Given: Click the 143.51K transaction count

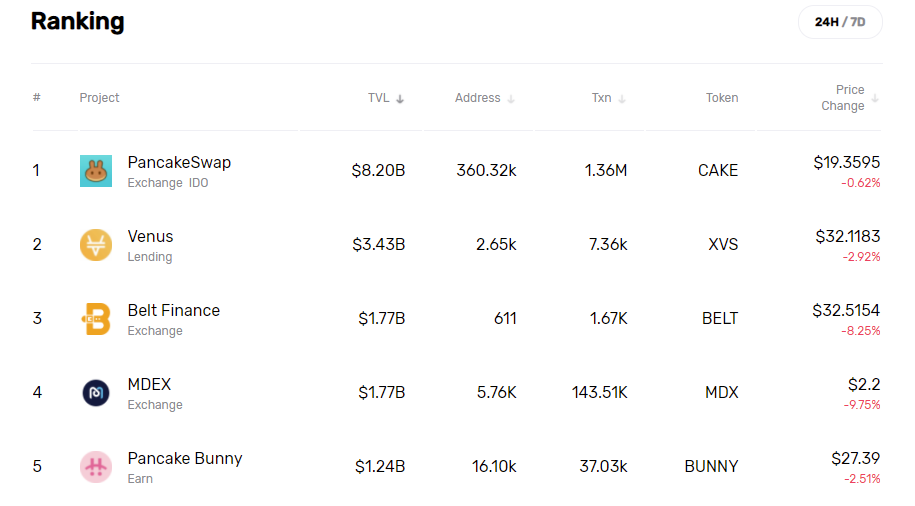Looking at the screenshot, I should coord(600,393).
